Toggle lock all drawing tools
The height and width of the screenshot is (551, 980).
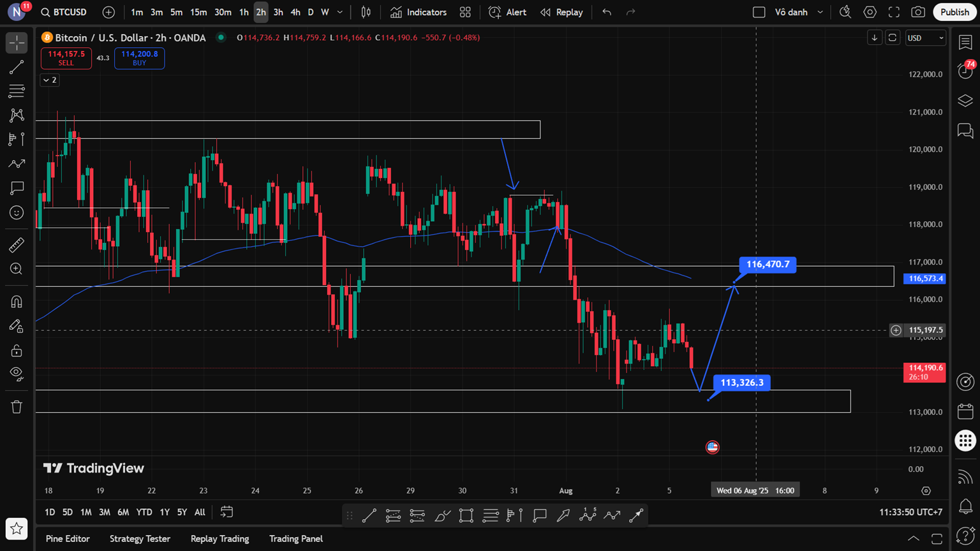pyautogui.click(x=17, y=350)
